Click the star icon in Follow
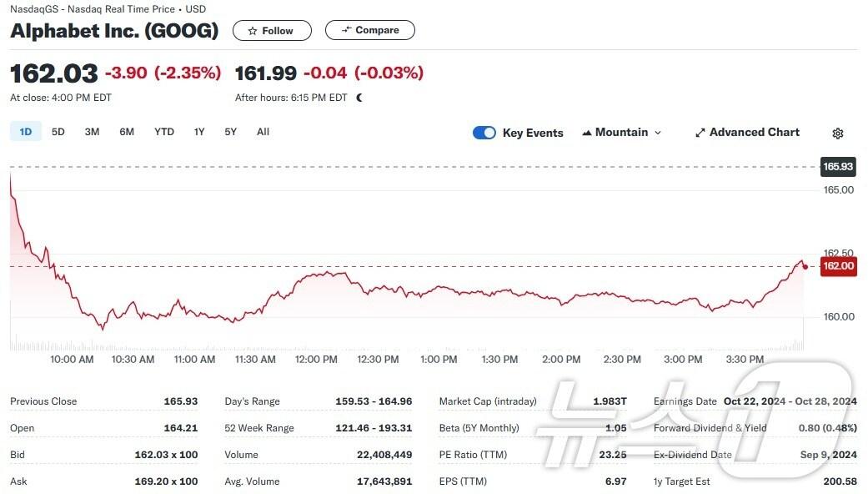The height and width of the screenshot is (494, 868). 252,31
